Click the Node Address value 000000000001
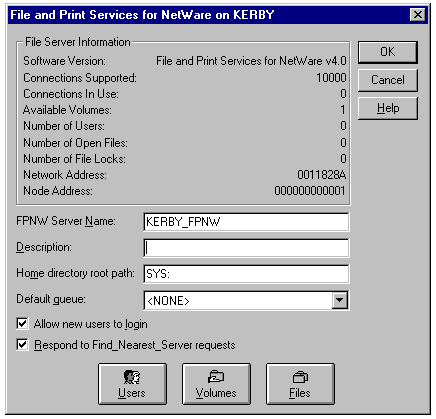Viewport: 436px width, 419px height. 310,191
